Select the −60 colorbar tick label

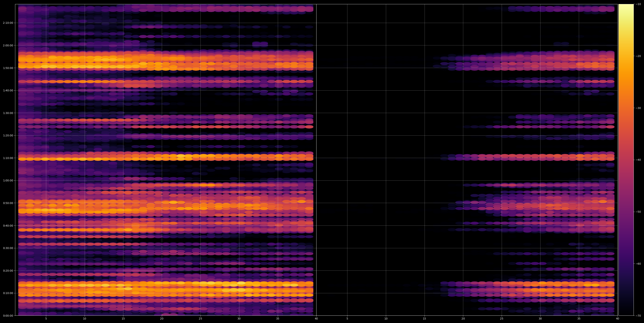(638, 264)
